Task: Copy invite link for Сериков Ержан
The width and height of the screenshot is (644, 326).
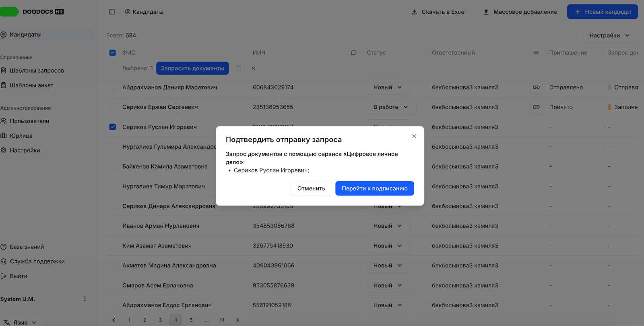Action: 536,107
